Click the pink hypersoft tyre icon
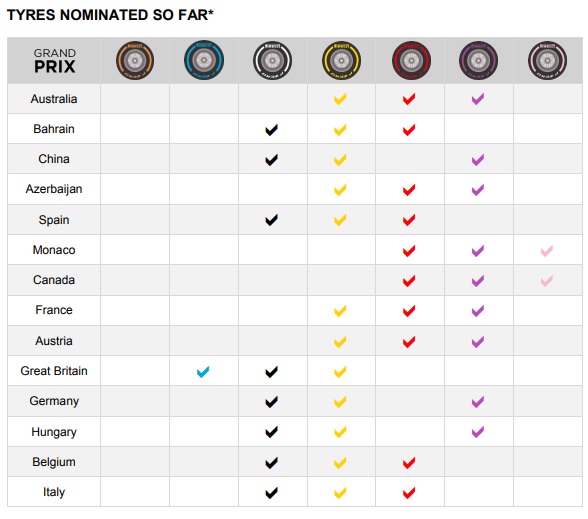The width and height of the screenshot is (588, 519). [548, 60]
